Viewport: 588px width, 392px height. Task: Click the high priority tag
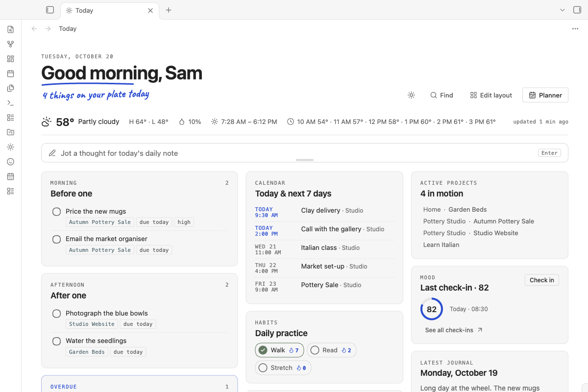184,222
